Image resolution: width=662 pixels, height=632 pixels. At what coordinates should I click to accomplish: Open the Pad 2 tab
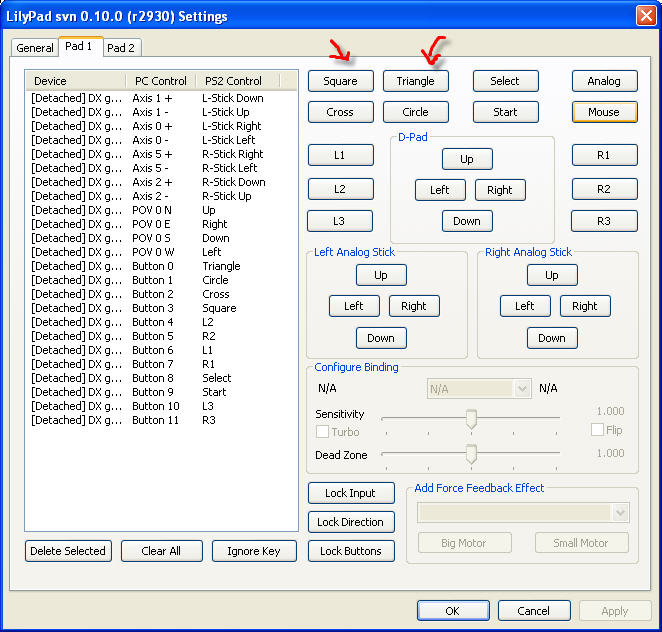[x=121, y=48]
